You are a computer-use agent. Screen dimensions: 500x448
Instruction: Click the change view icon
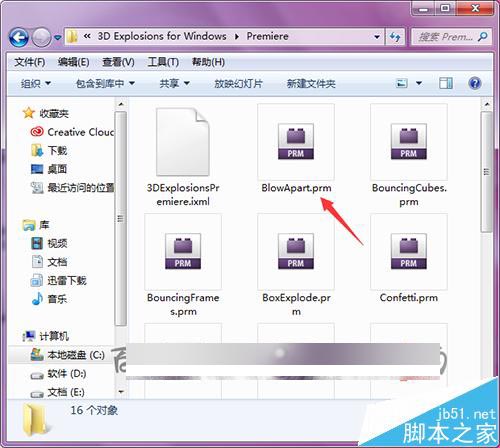(402, 83)
